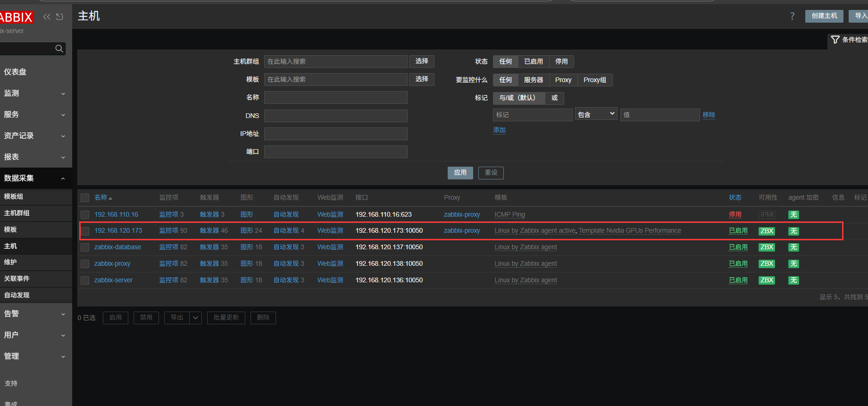The width and height of the screenshot is (868, 406).
Task: Click the IP地址 filter input field
Action: click(x=335, y=134)
